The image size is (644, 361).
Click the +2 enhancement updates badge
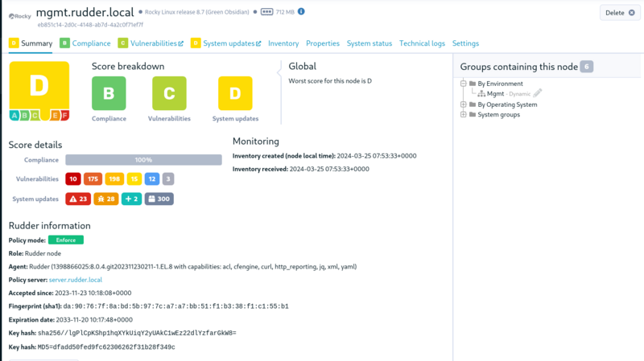coord(131,199)
